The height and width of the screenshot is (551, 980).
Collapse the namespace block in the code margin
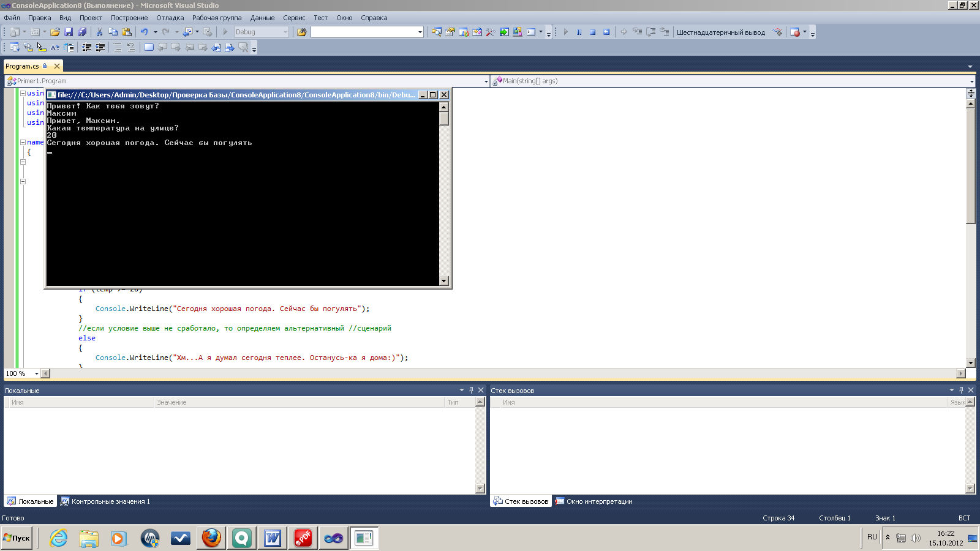click(23, 142)
